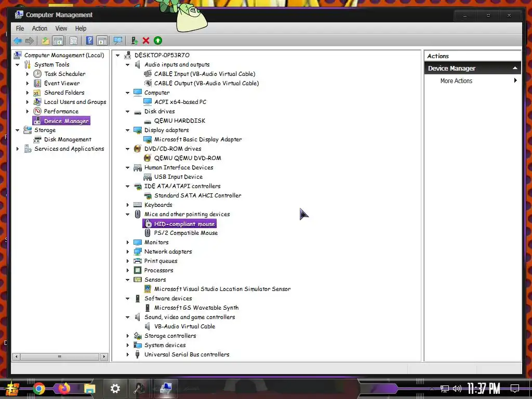This screenshot has height=399, width=532.
Task: Select the USB Input Device entry
Action: (178, 177)
